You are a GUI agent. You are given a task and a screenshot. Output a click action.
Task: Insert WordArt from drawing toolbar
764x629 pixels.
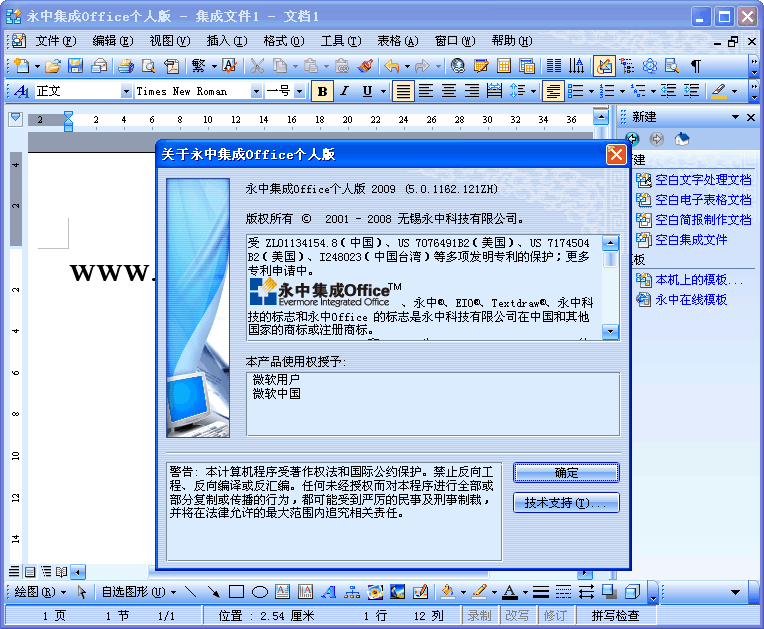tap(329, 592)
